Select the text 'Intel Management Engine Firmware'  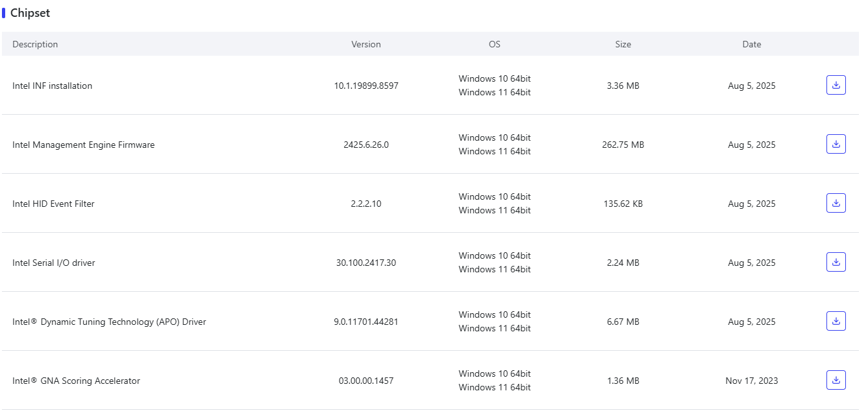click(84, 145)
